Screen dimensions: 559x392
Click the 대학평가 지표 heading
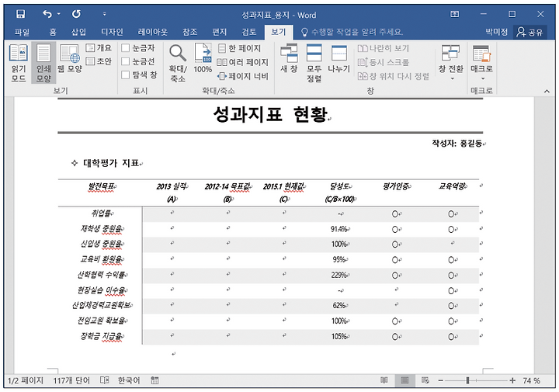[110, 163]
